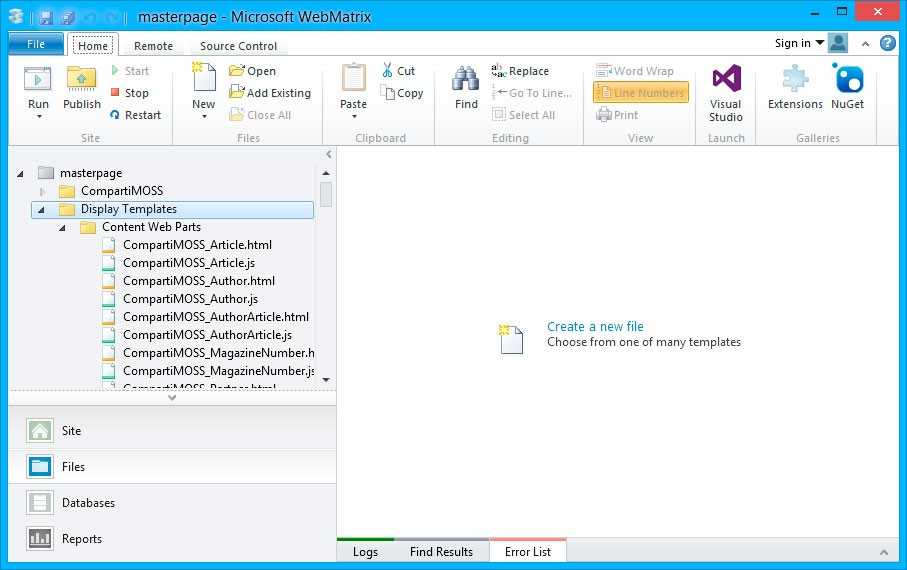Click the new file page icon in editor
The height and width of the screenshot is (570, 907).
[x=511, y=339]
